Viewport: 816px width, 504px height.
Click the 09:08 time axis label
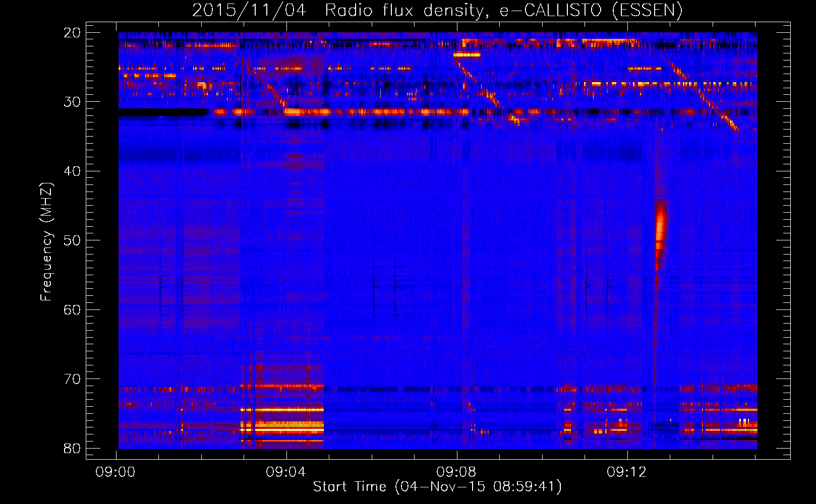456,472
